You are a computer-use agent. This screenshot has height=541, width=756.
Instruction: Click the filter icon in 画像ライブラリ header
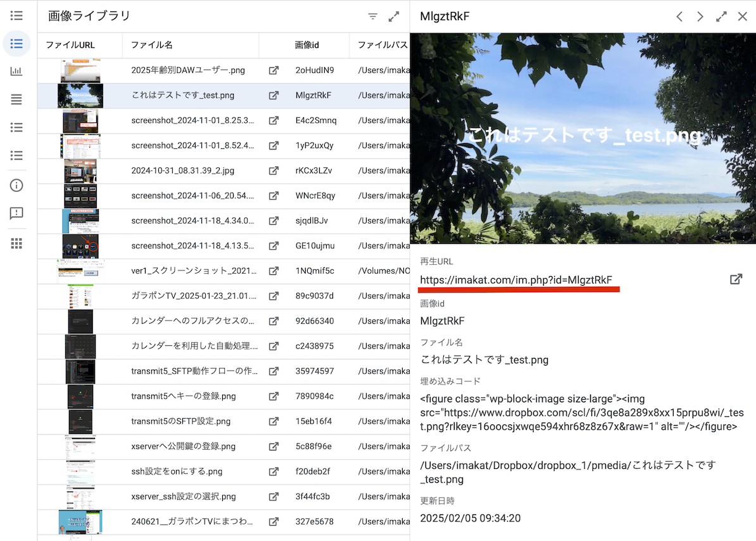373,16
